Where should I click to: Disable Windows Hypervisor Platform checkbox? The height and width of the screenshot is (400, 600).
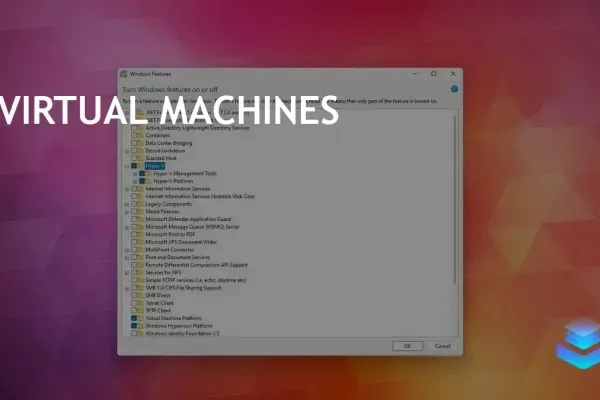tap(134, 326)
